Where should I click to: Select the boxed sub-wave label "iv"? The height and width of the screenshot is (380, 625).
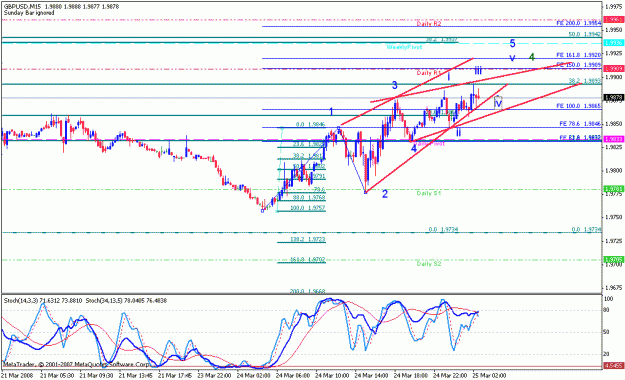pos(498,103)
